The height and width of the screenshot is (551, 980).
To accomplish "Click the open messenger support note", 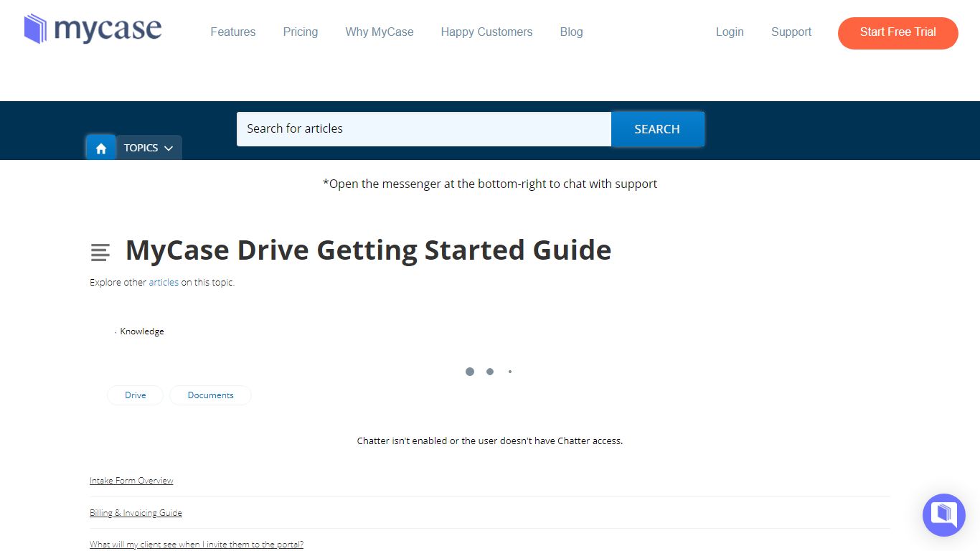I will pyautogui.click(x=490, y=184).
